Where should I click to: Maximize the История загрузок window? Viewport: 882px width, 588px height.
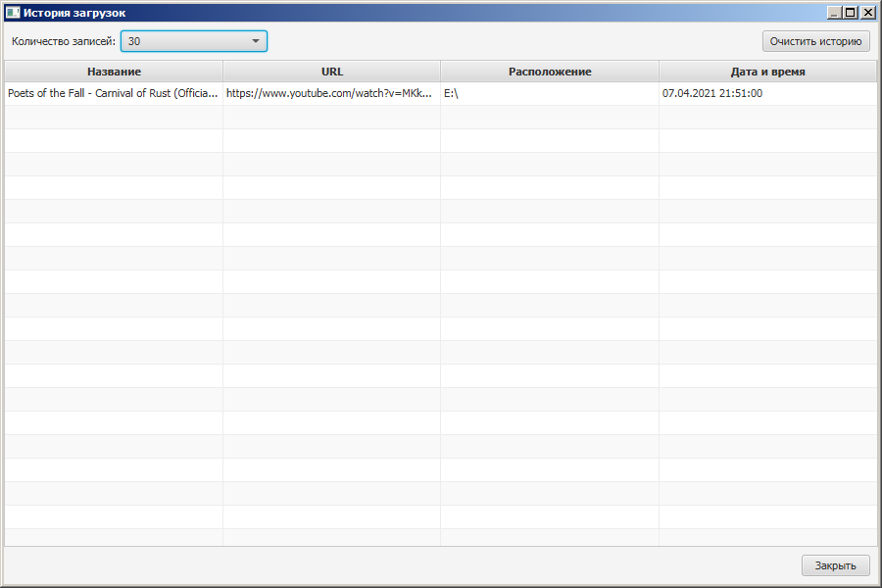pyautogui.click(x=851, y=13)
